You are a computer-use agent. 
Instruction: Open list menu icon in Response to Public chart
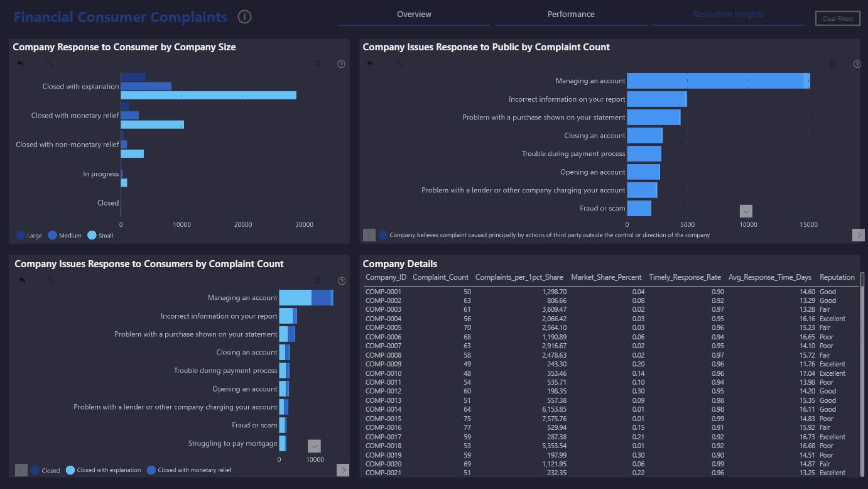(833, 63)
